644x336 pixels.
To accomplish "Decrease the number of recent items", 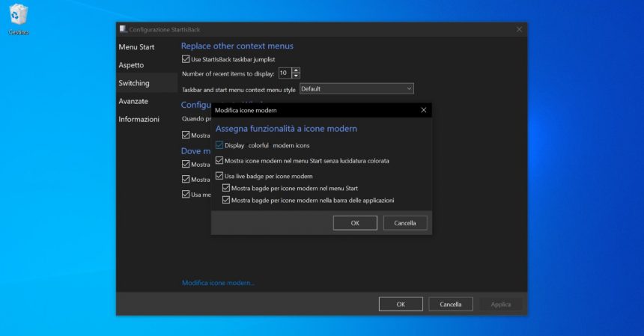I will [296, 76].
